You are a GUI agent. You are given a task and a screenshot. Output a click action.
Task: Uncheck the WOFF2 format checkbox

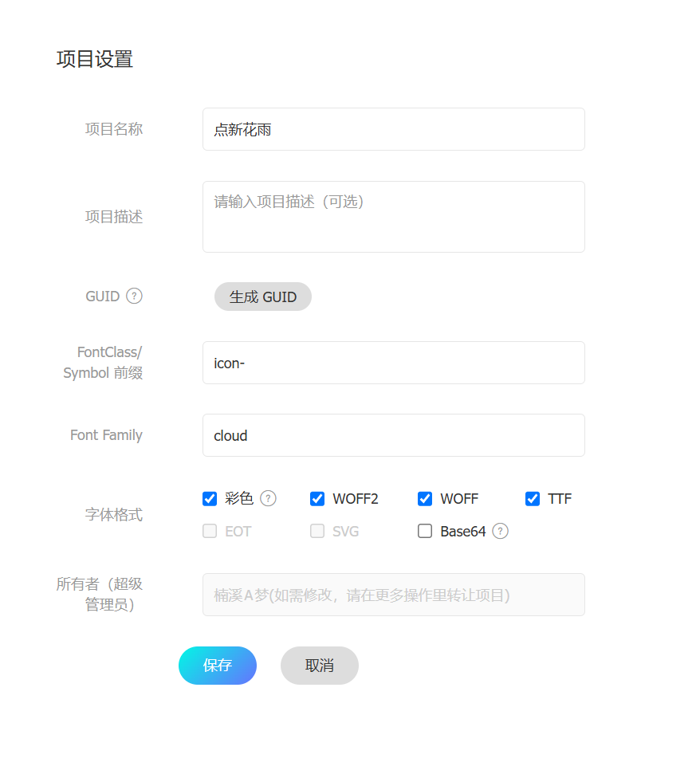[x=317, y=499]
